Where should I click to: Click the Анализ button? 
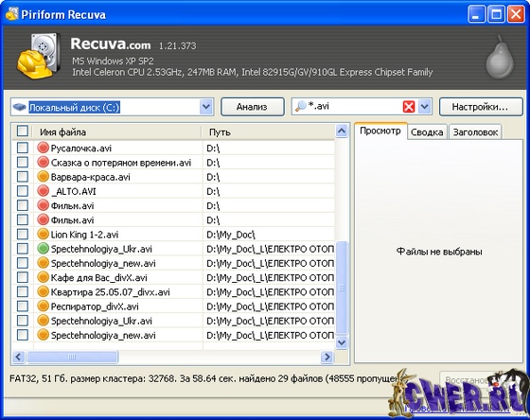click(252, 107)
